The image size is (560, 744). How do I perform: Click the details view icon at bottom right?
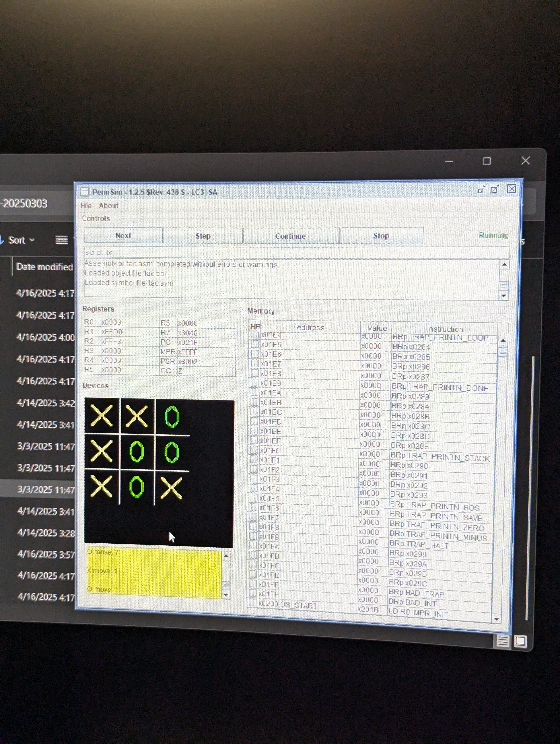tap(503, 641)
